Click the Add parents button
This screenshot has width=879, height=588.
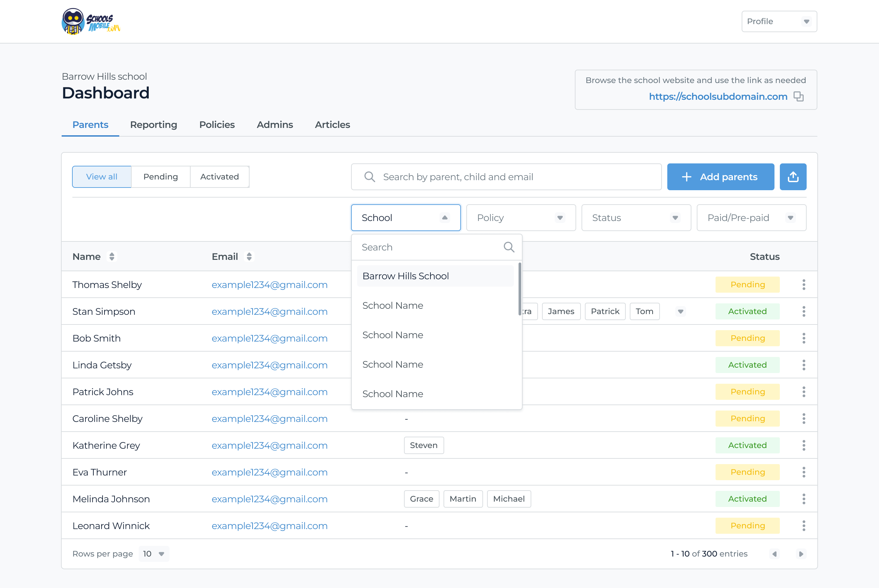coord(720,176)
